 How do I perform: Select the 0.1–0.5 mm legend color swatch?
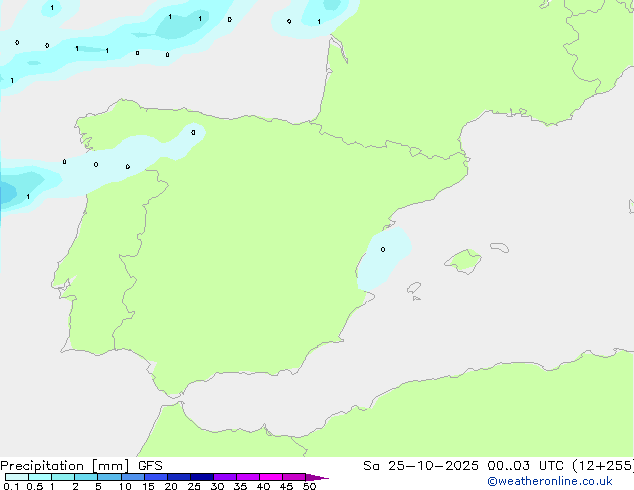(17, 477)
